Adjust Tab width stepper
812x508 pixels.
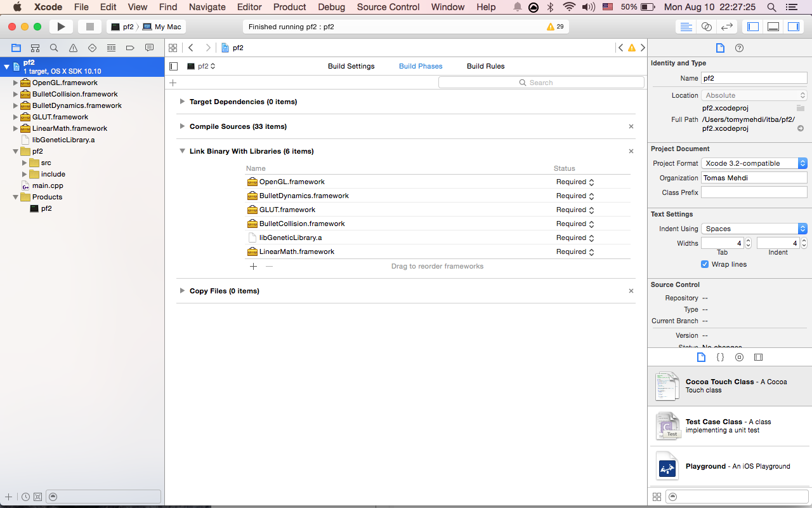[748, 243]
